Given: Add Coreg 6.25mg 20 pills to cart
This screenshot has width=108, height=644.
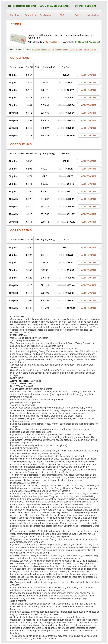Looking at the screenshot, I should (89, 255).
